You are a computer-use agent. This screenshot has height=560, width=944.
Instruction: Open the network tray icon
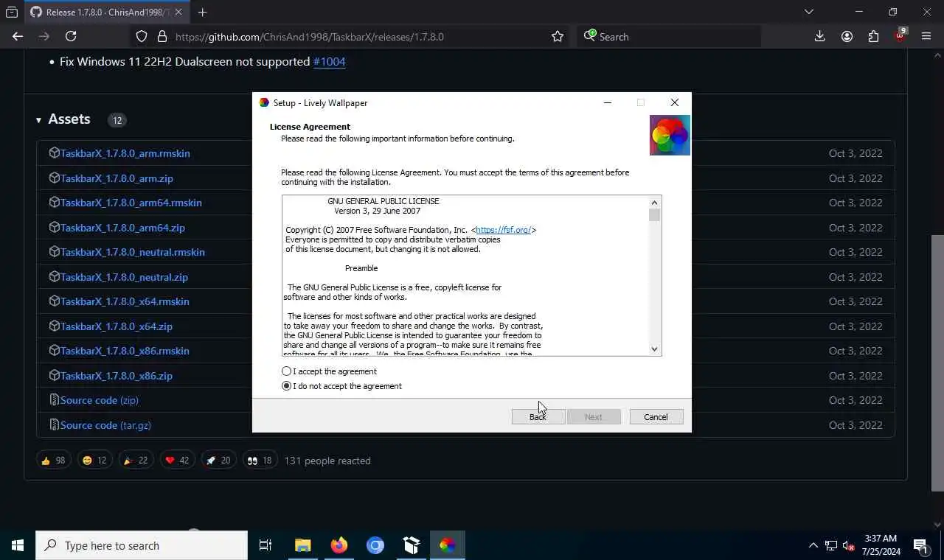tap(831, 546)
